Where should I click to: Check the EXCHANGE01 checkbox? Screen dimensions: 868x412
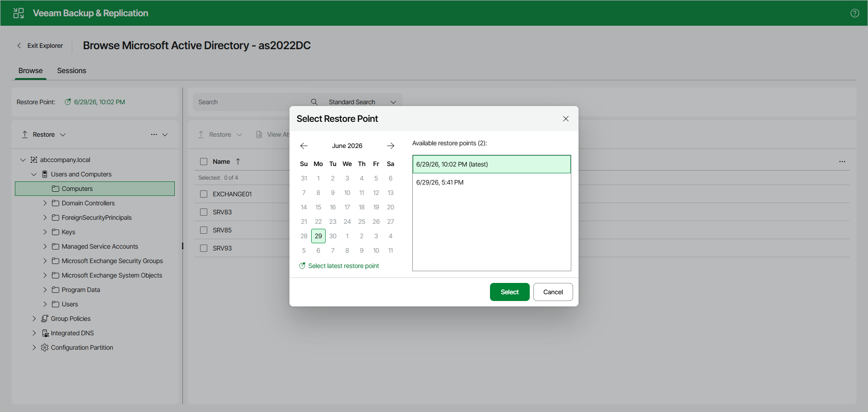[x=204, y=194]
